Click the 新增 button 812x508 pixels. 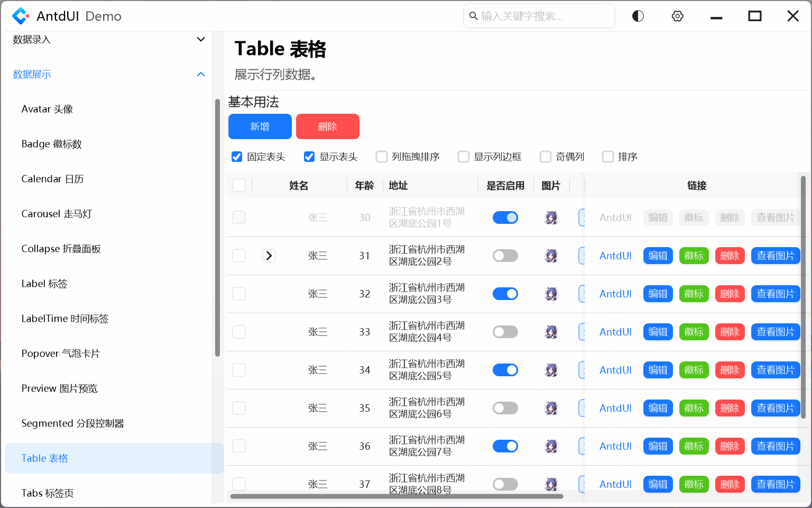260,126
